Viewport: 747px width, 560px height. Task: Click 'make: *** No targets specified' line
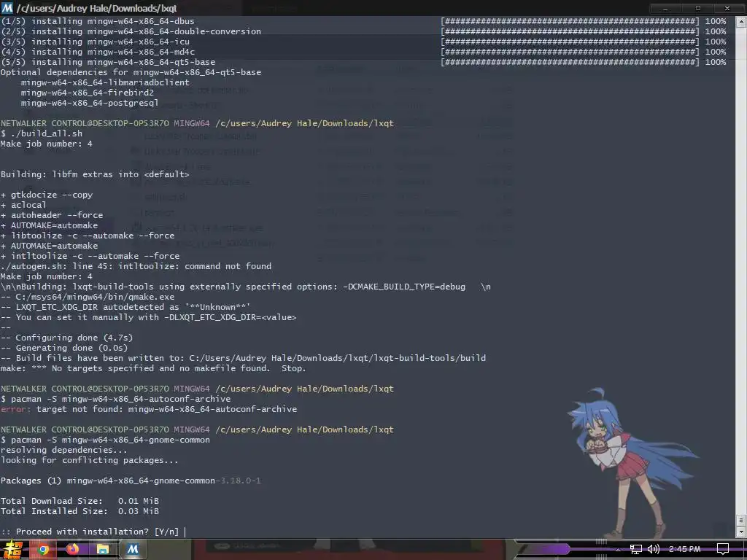pos(153,368)
